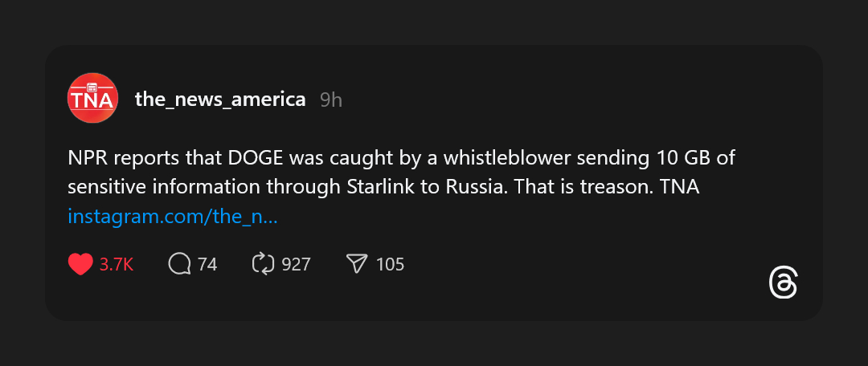Click the "That is treason. TNA" sentence
Image resolution: width=868 pixels, height=366 pixels.
pos(607,187)
